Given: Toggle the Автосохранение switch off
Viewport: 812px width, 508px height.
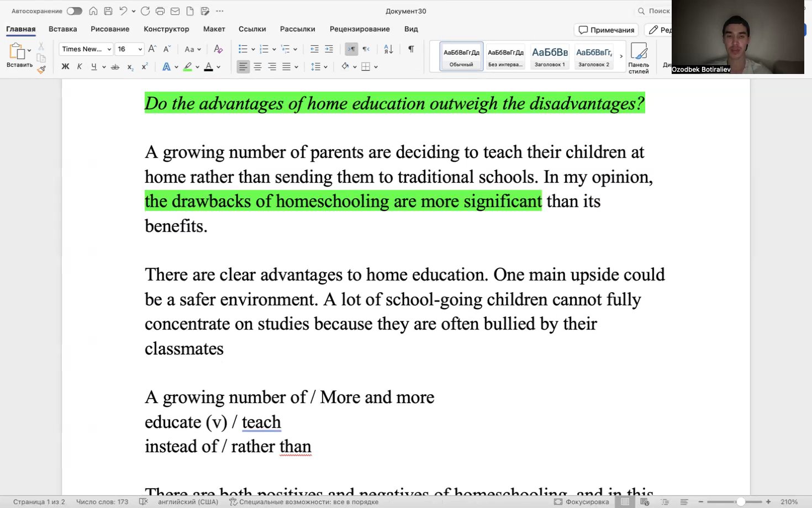Looking at the screenshot, I should tap(74, 10).
